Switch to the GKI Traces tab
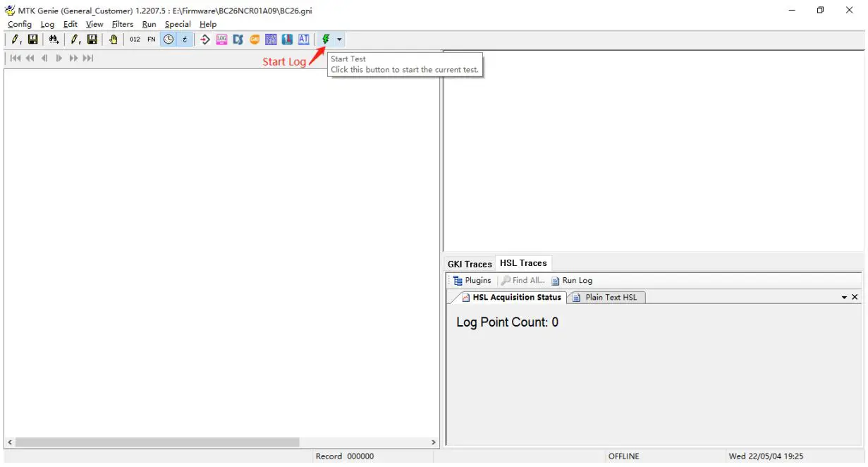Screen dimensions: 868x467 (469, 263)
